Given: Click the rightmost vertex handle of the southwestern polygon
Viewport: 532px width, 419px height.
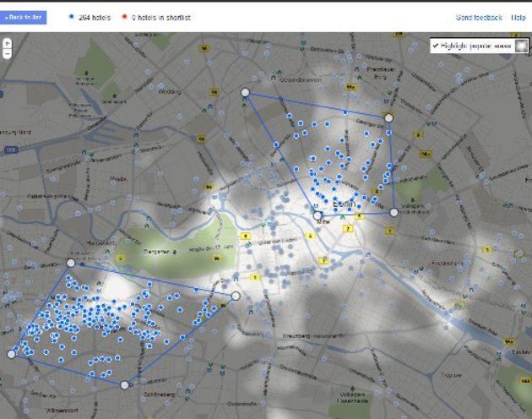Looking at the screenshot, I should pyautogui.click(x=236, y=296).
